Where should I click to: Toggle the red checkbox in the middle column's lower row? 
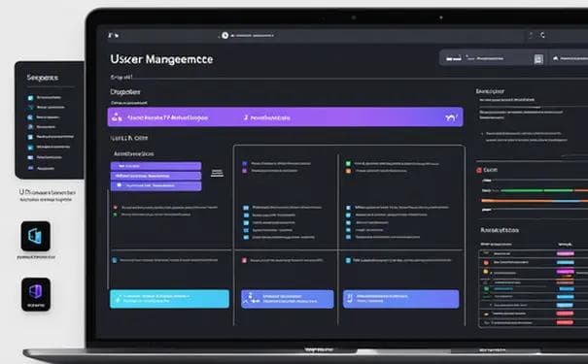pos(244,260)
